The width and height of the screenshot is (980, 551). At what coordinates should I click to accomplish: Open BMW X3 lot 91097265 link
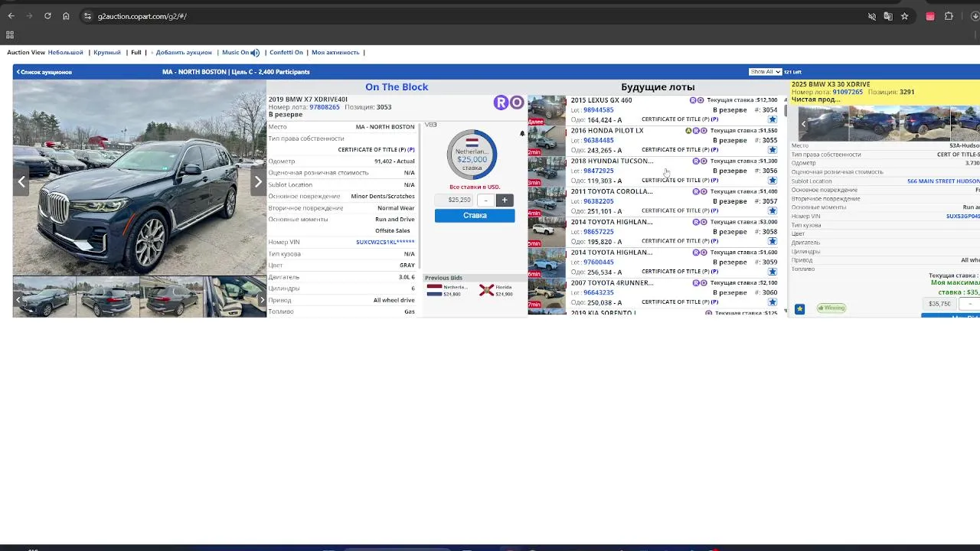848,92
